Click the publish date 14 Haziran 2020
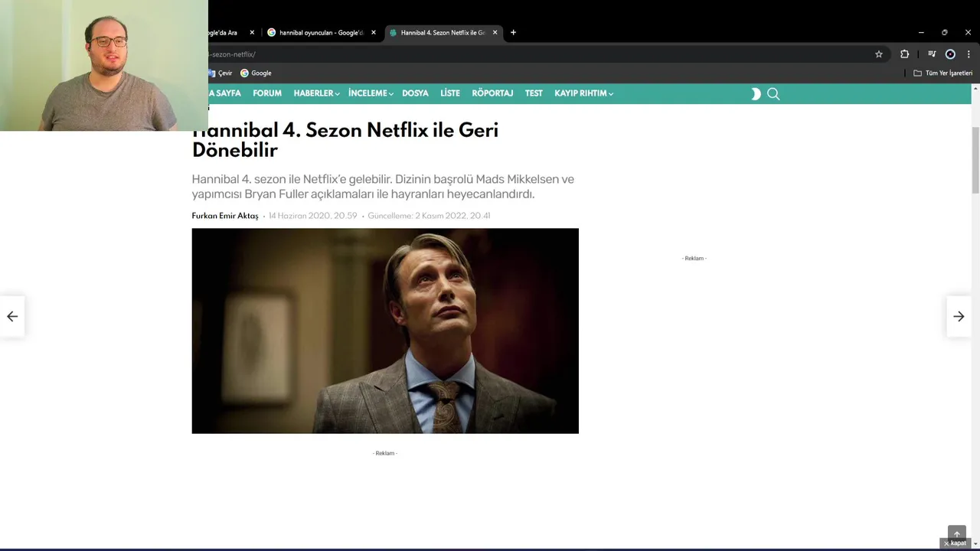The image size is (980, 551). (x=312, y=216)
